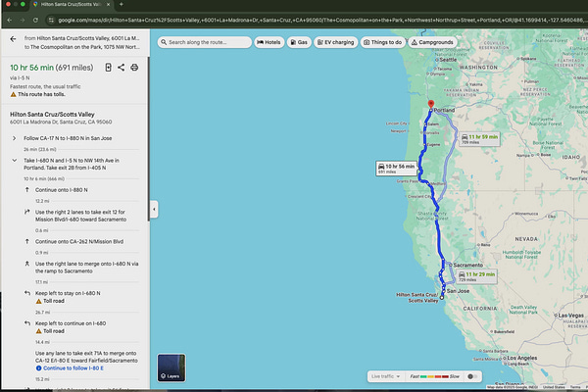Viewport: 588px width, 392px height.
Task: Click the Hilton Santa Cruz/Scotts Valley heading
Action: pyautogui.click(x=52, y=115)
